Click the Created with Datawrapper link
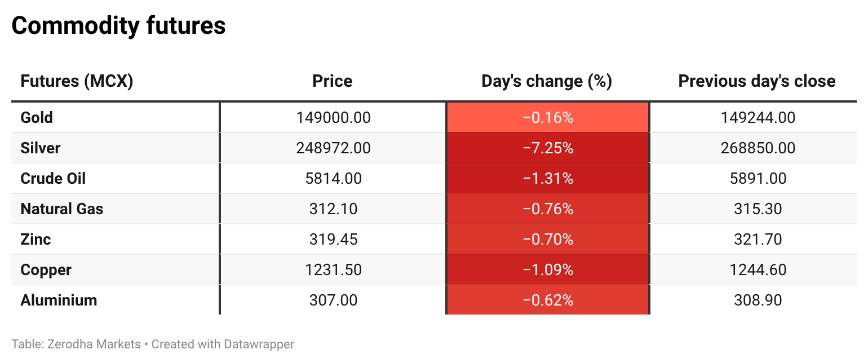Screen dimensions: 868x363 pyautogui.click(x=223, y=344)
